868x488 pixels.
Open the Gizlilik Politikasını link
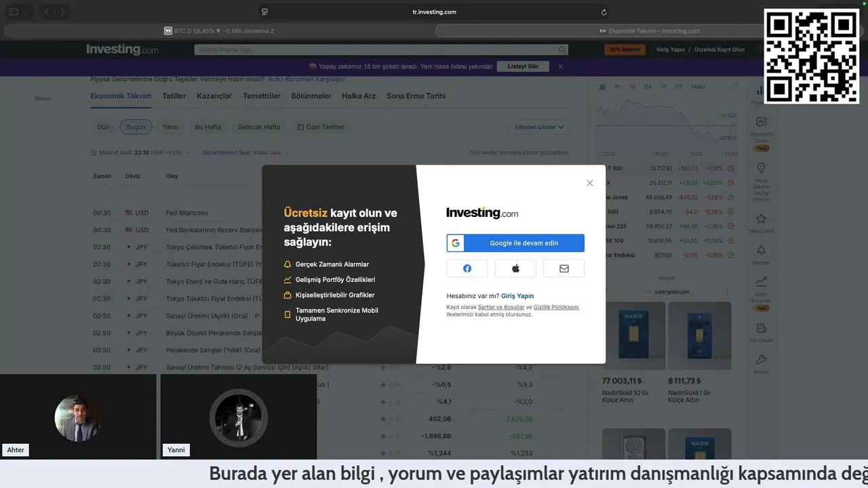point(556,307)
